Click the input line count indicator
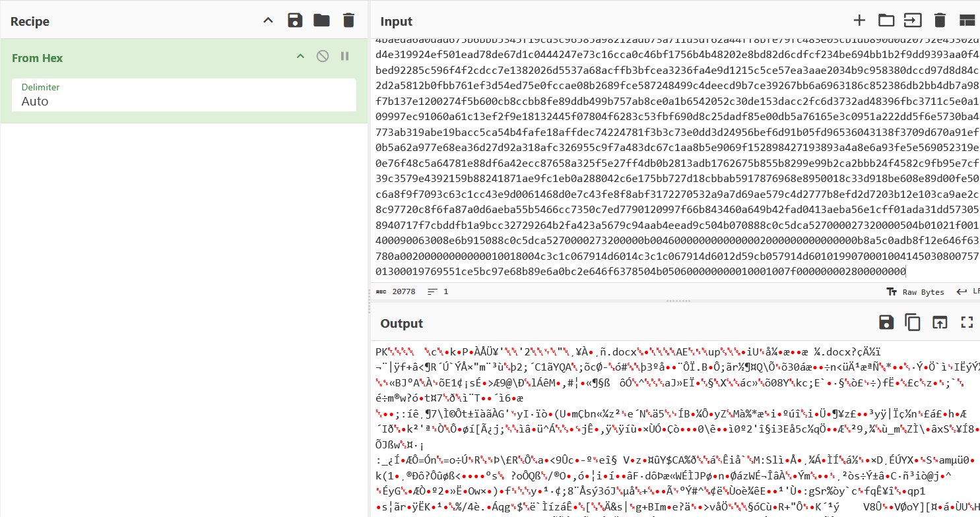The image size is (980, 517). click(x=438, y=291)
